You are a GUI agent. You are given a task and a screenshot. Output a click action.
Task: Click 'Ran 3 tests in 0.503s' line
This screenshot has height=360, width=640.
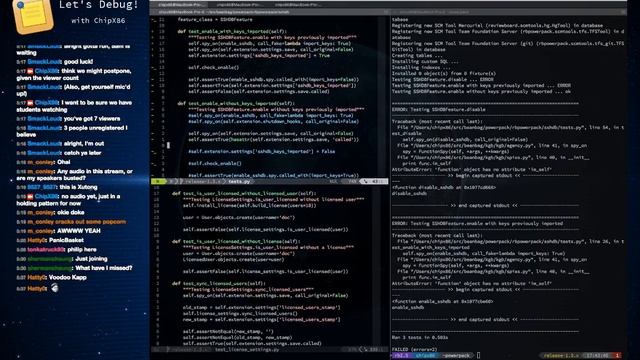click(420, 338)
